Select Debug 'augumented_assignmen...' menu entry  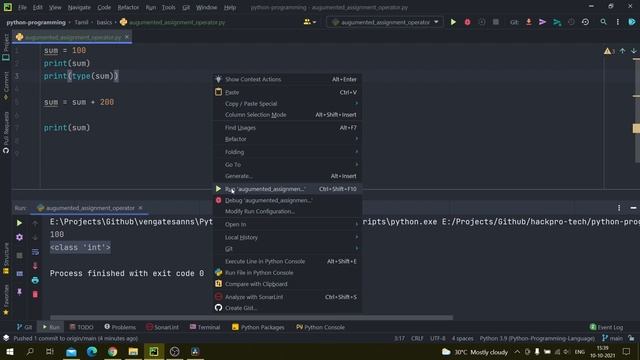point(287,200)
